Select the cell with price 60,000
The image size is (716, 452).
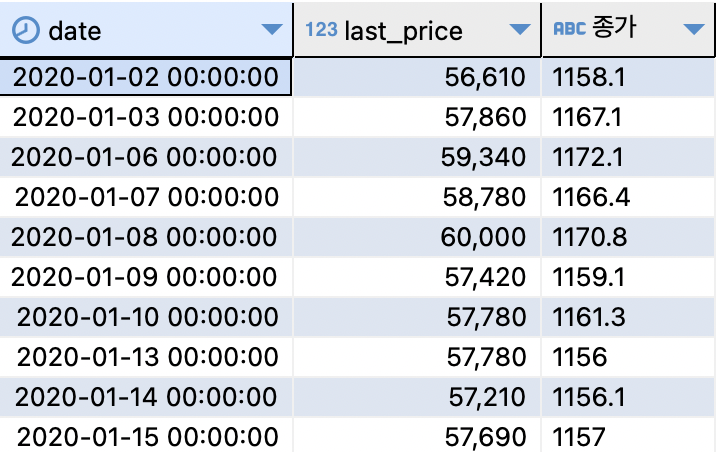click(x=417, y=237)
